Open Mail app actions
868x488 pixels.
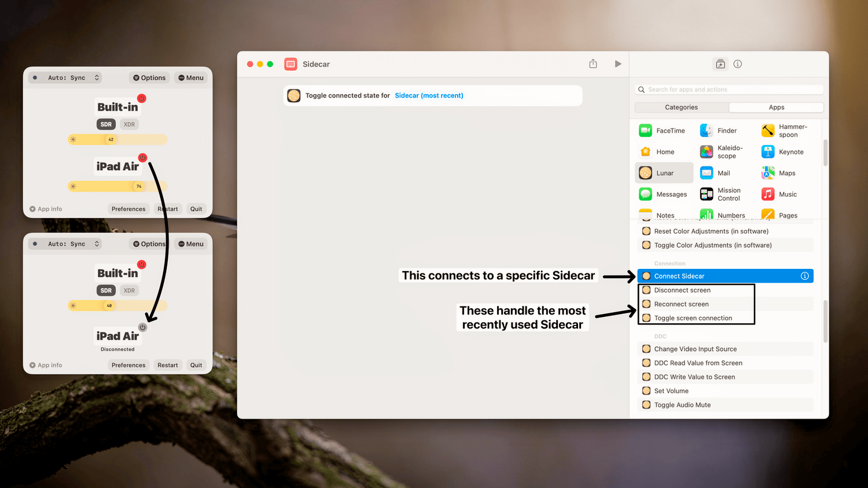coord(716,173)
